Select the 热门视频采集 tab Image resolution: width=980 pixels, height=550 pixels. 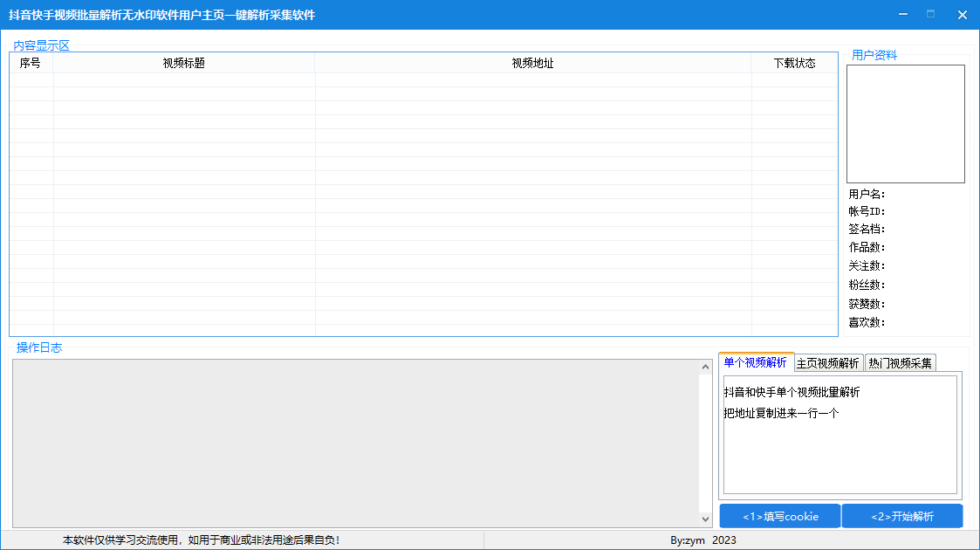(x=900, y=363)
